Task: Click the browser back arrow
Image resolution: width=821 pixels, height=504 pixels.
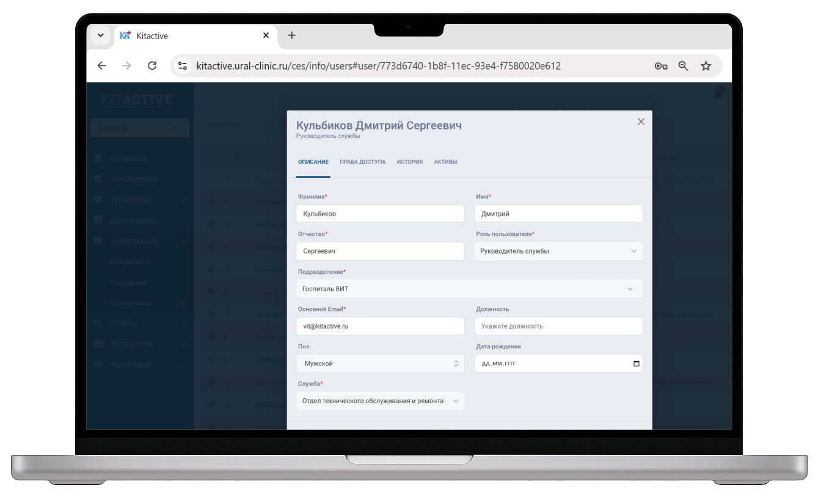Action: click(101, 66)
